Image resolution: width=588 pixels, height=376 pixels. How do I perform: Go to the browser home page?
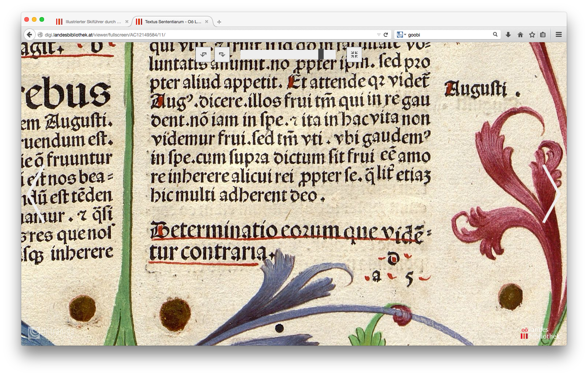[520, 35]
